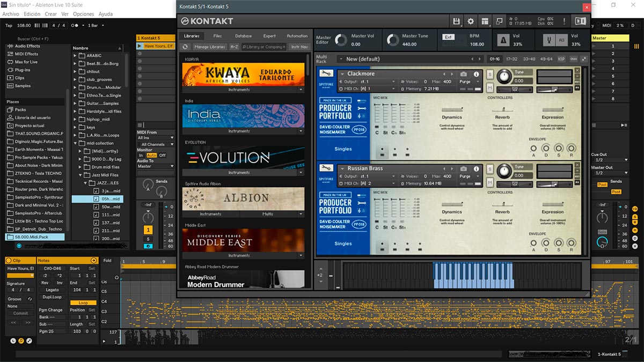Click the Instr Nau button in Kontakt
The width and height of the screenshot is (644, 362).
[299, 47]
